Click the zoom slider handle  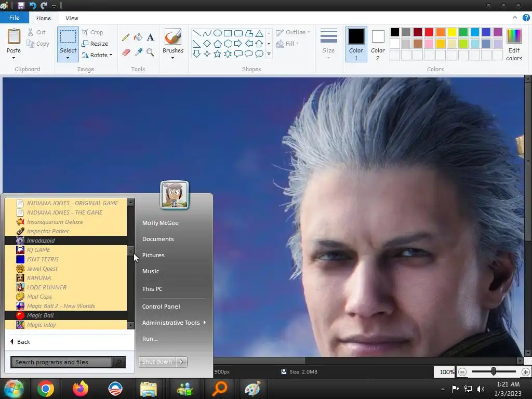494,372
